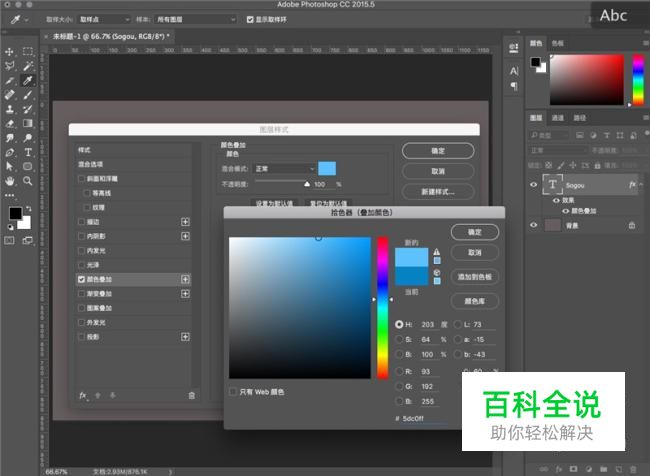Hide the Sogou text layer
650x476 pixels.
click(534, 185)
